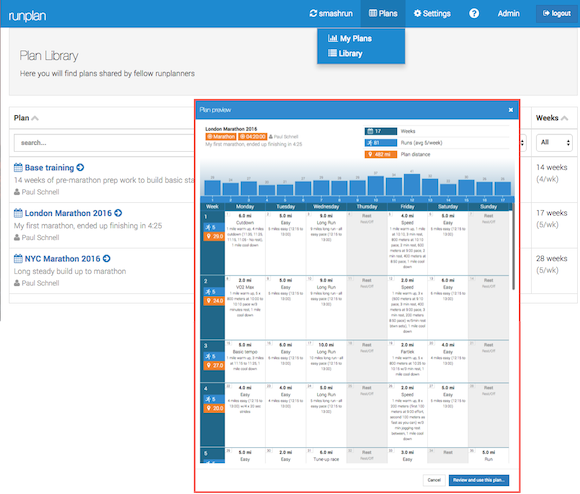
Task: Click the 81 Runs stat badge
Action: click(381, 143)
